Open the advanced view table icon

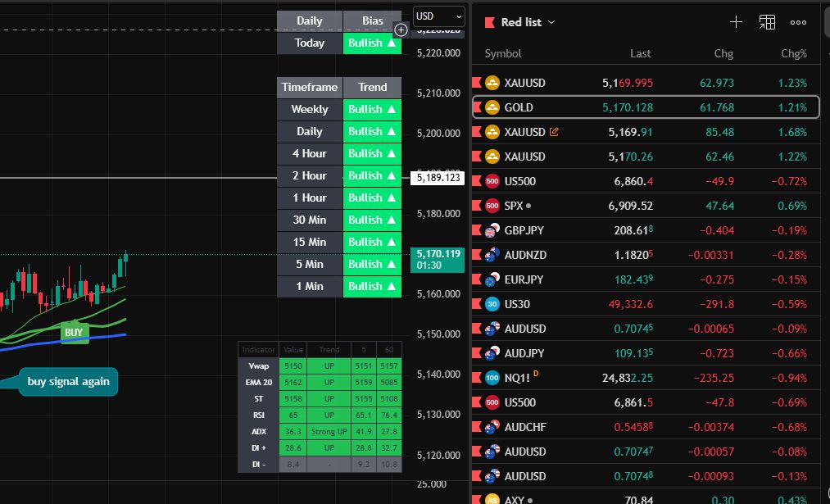tap(767, 22)
